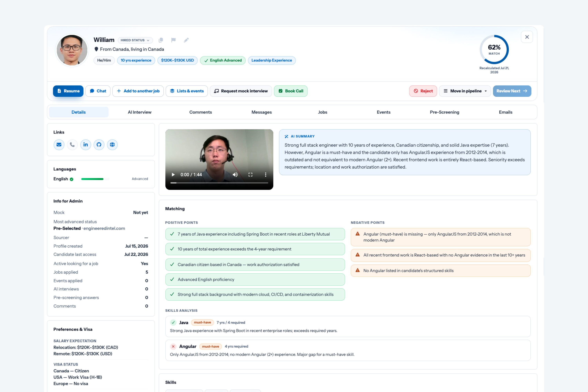Viewport: 588px width, 392px height.
Task: Click '10 years of total experience' positive point
Action: click(255, 249)
